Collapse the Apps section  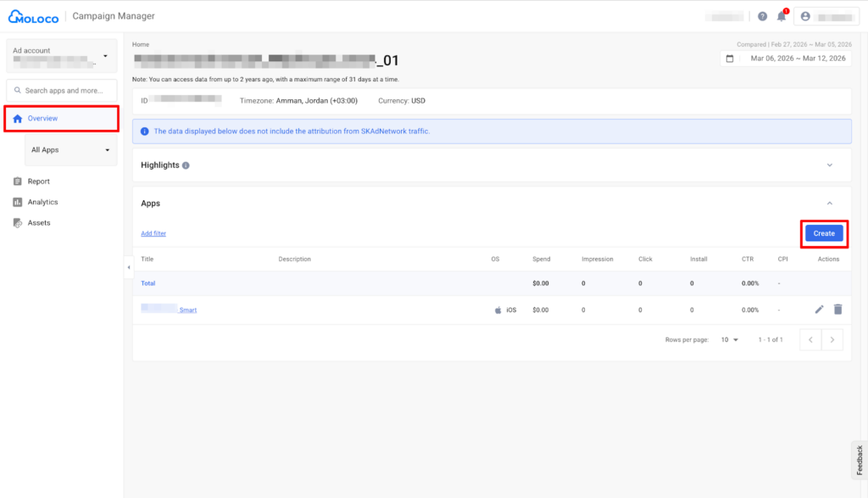(x=829, y=204)
